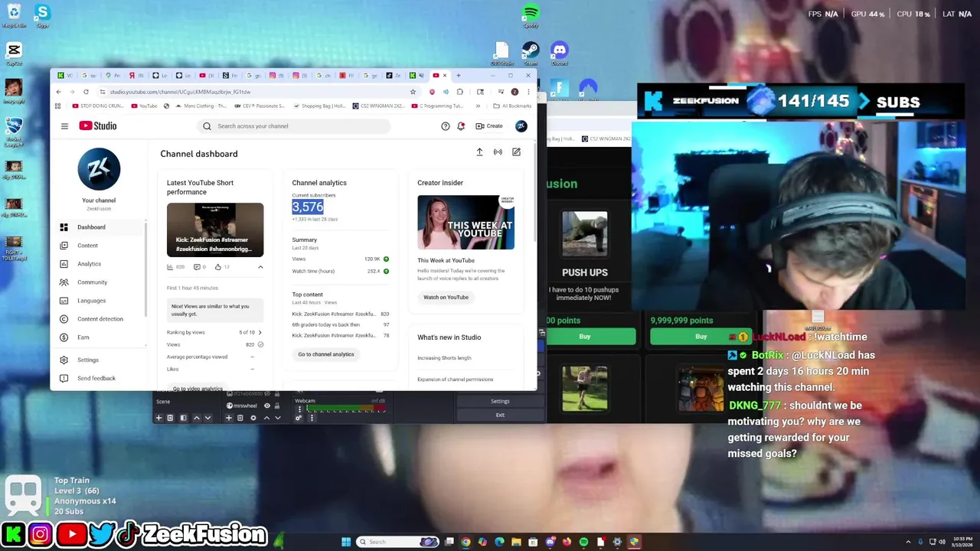The image size is (980, 551).
Task: Open Content in the Studio sidebar
Action: pyautogui.click(x=99, y=246)
